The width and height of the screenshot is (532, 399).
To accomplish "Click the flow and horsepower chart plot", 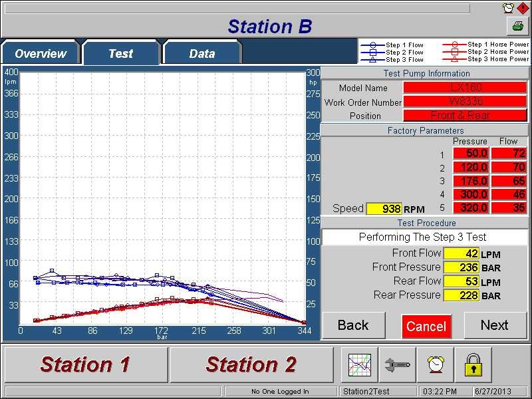I will 162,198.
